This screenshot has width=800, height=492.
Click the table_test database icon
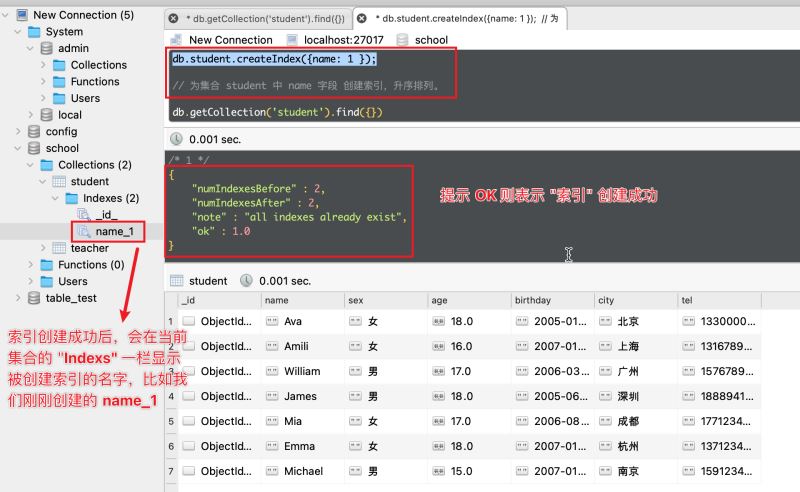click(34, 298)
